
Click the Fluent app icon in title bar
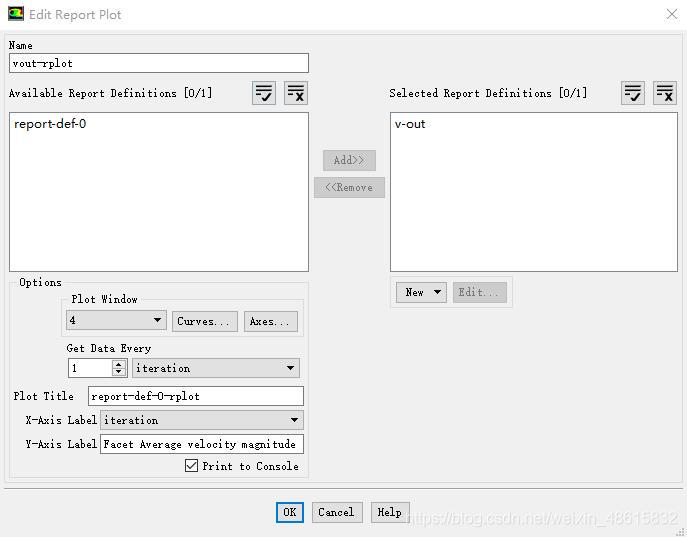point(16,14)
